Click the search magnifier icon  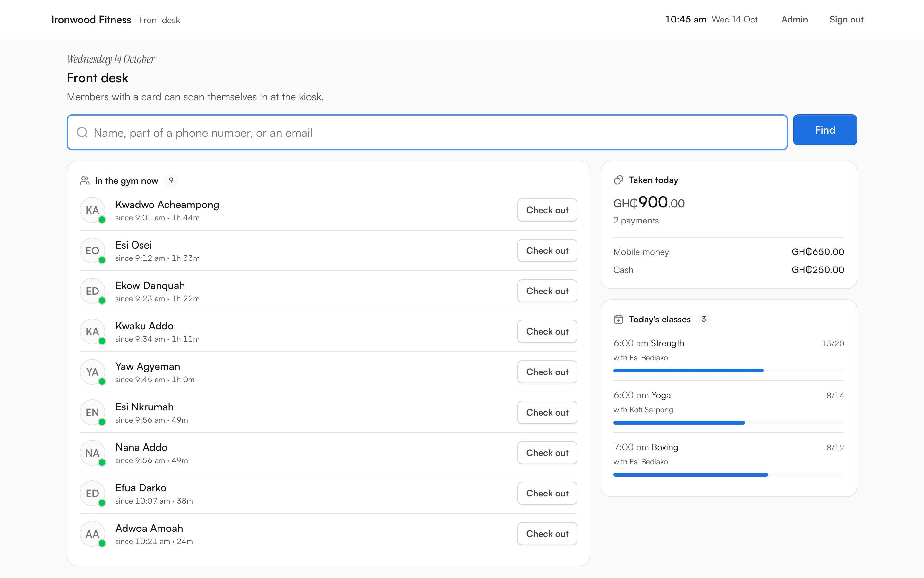[82, 132]
